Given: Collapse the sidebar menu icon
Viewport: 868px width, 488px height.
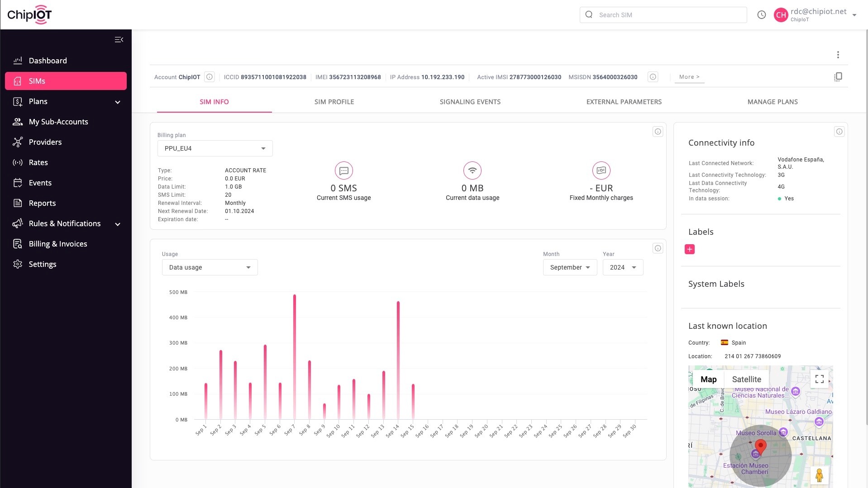Looking at the screenshot, I should point(119,40).
